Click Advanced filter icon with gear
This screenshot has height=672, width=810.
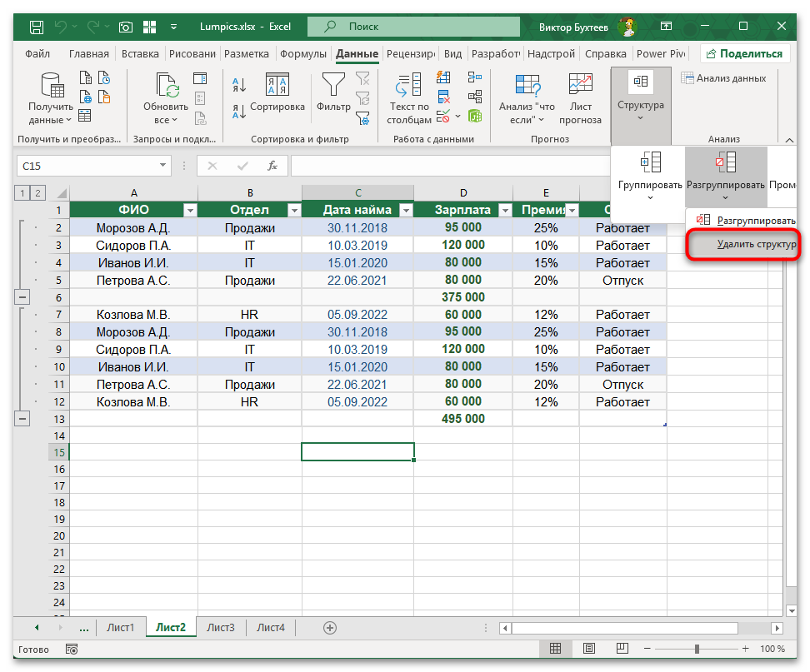pyautogui.click(x=363, y=119)
